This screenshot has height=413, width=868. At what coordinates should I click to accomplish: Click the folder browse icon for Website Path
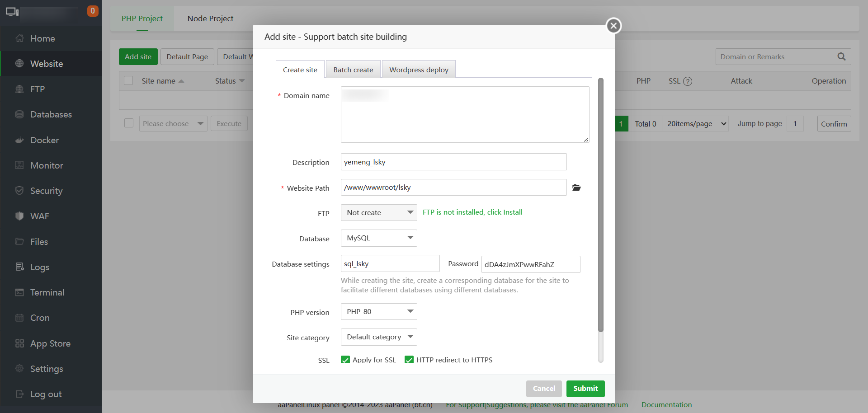point(576,188)
